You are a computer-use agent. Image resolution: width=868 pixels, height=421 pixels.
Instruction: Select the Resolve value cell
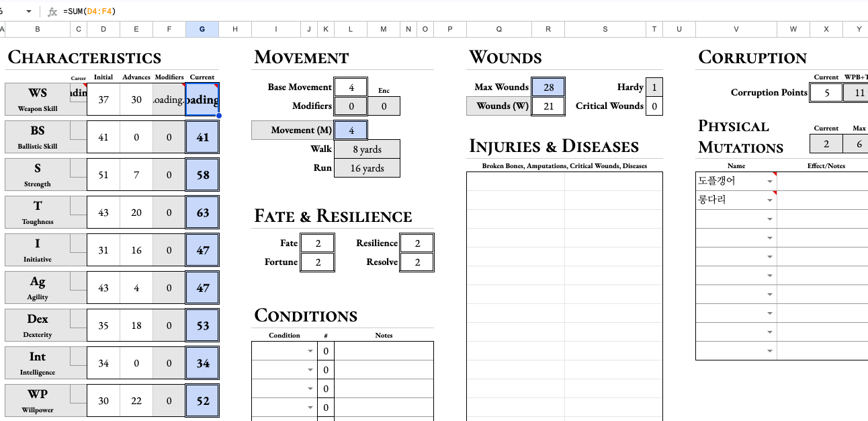pyautogui.click(x=417, y=262)
